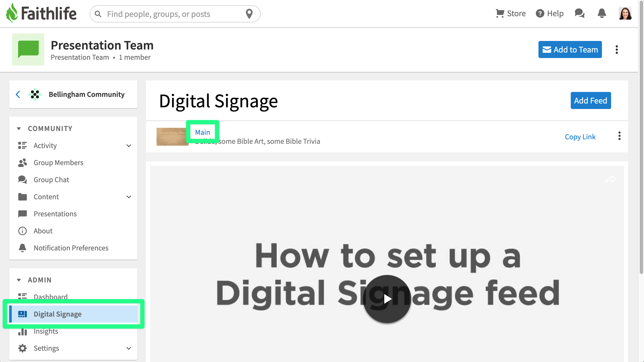Click the Group Members people icon
Image resolution: width=644 pixels, height=362 pixels.
point(22,163)
